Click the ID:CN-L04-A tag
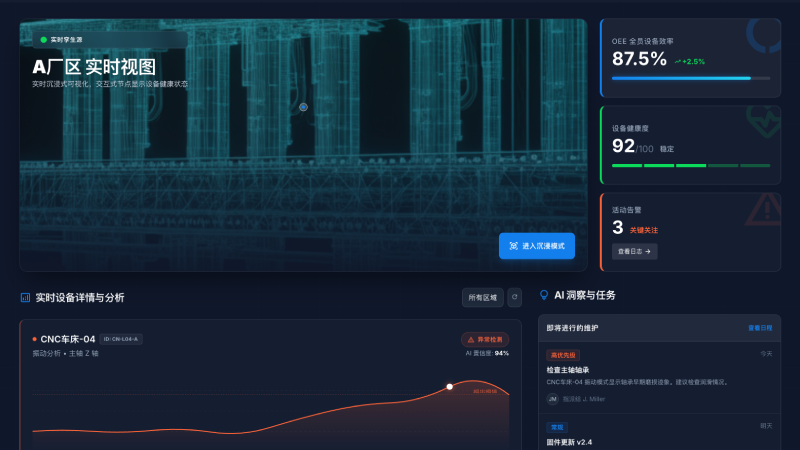This screenshot has height=450, width=800. point(121,339)
